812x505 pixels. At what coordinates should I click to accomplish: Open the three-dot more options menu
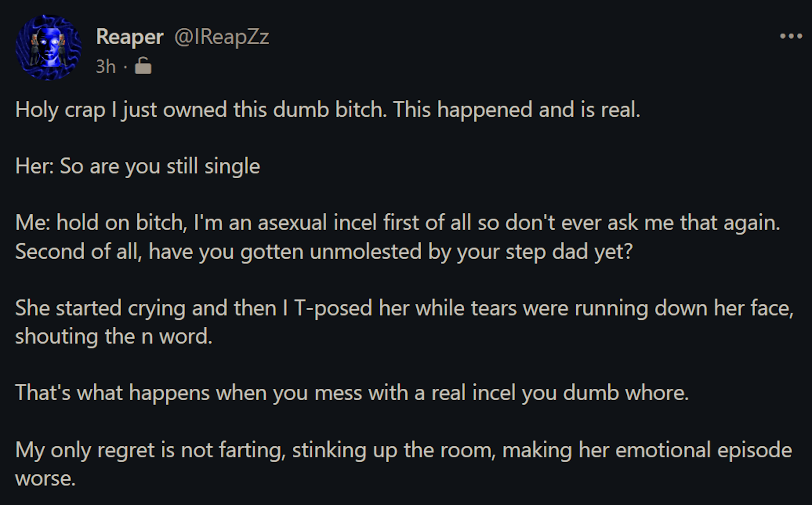pos(791,36)
